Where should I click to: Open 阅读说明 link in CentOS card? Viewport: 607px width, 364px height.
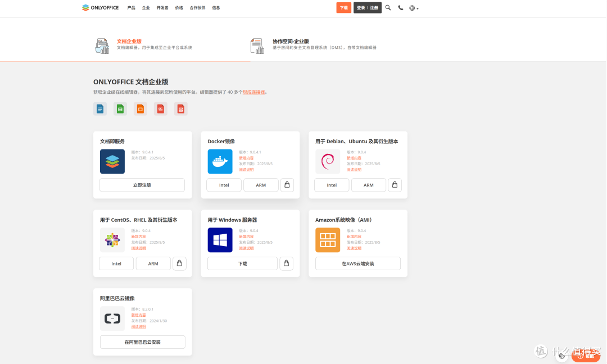coord(139,248)
